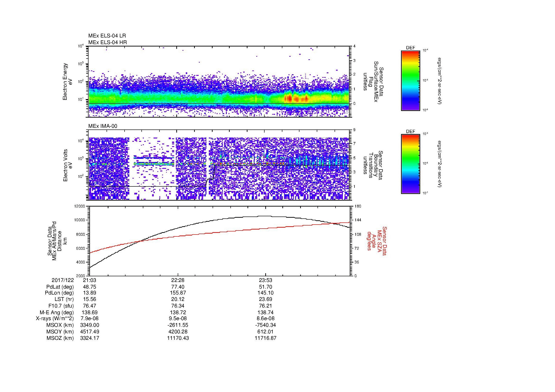Click the MSOY value 4517.49

(90, 332)
